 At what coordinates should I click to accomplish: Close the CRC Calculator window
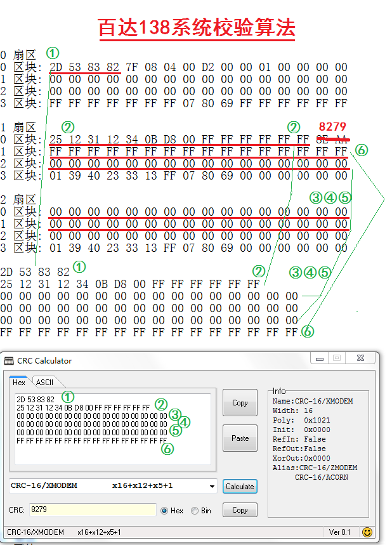360,358
